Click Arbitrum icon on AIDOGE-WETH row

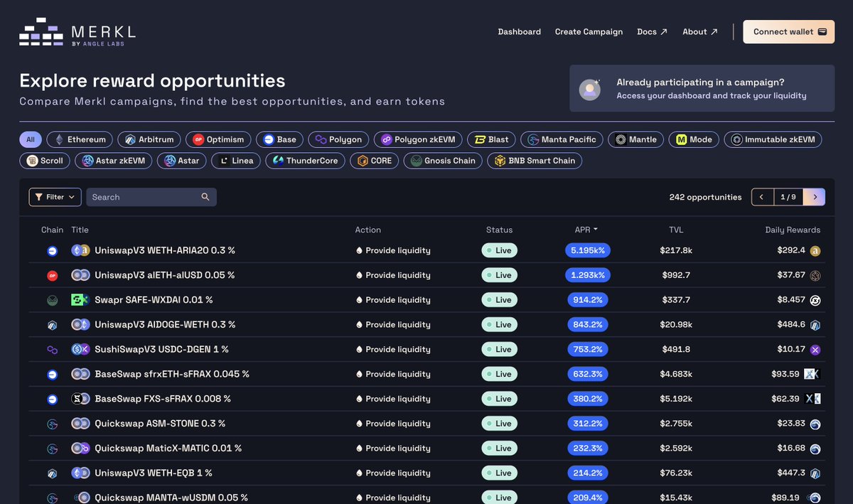[52, 325]
